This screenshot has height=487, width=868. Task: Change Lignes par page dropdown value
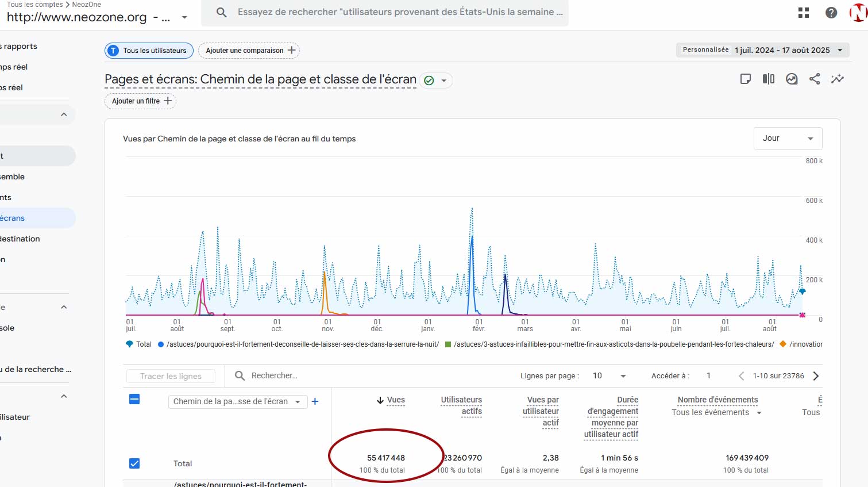[x=609, y=376]
